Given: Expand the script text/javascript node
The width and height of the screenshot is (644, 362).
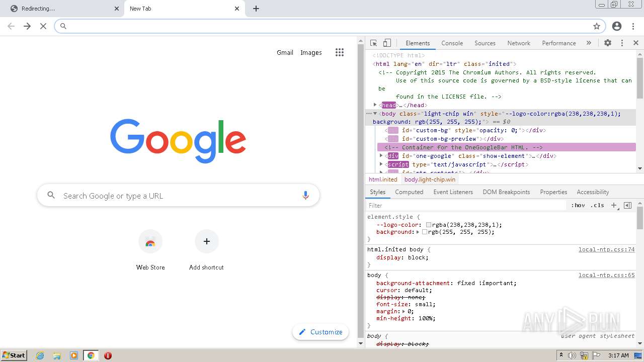Looking at the screenshot, I should coord(381,164).
